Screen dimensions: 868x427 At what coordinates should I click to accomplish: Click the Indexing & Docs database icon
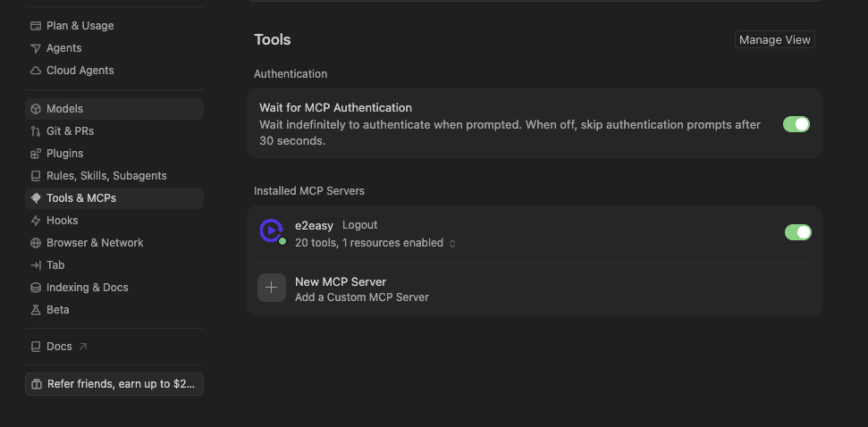coord(36,288)
